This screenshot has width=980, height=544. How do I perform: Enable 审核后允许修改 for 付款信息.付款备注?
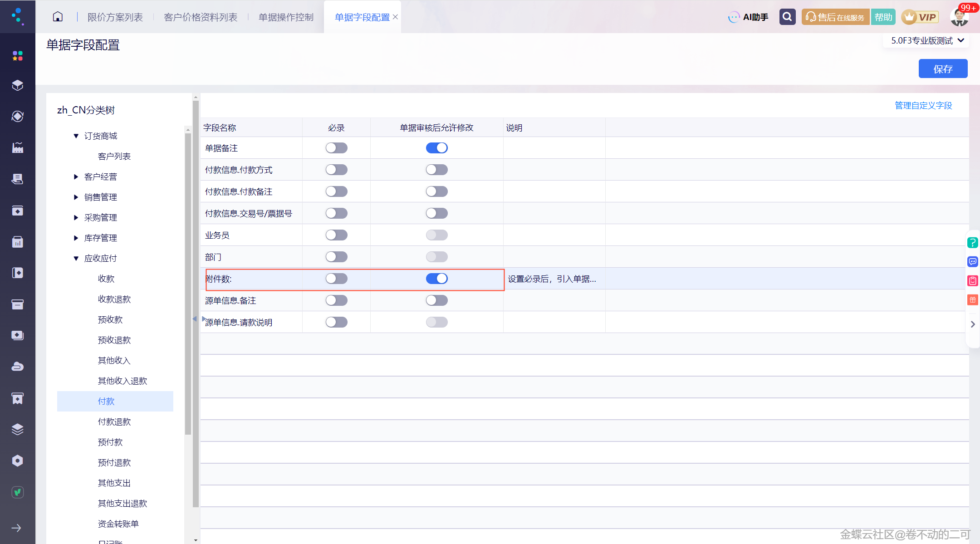(x=437, y=191)
